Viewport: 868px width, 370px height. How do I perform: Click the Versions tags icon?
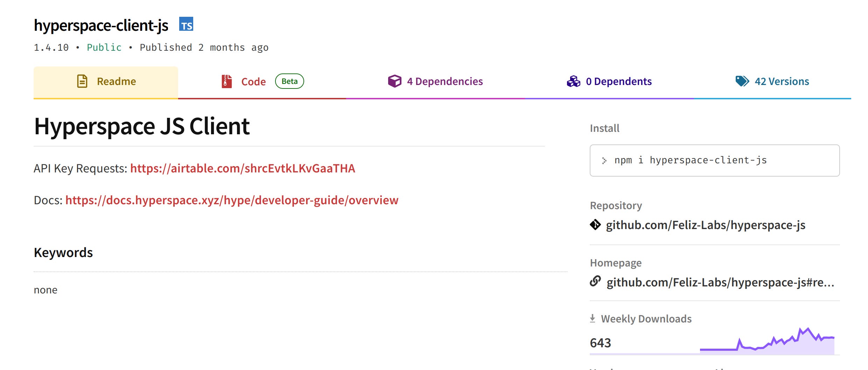[x=742, y=81]
